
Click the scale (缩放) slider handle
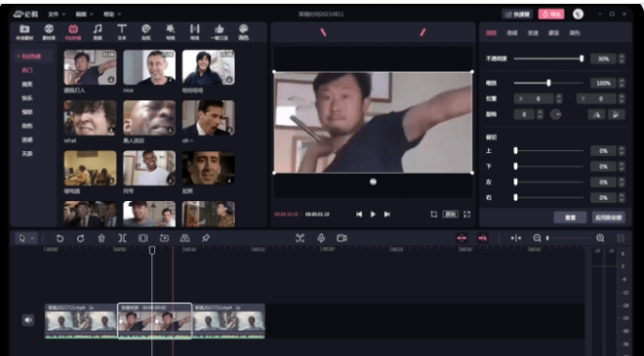(549, 83)
